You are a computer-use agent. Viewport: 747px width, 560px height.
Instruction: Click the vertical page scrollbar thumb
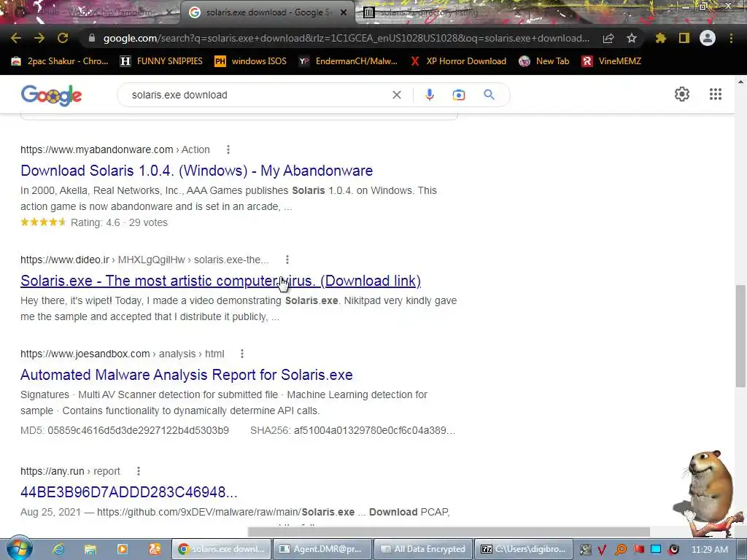740,335
